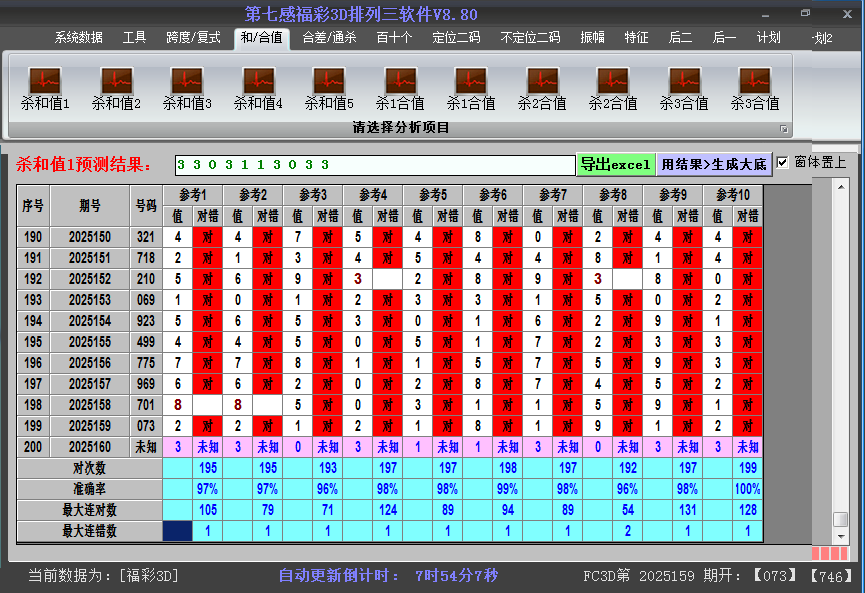Switch to the 振幅 tab
The image size is (865, 593).
coord(592,38)
